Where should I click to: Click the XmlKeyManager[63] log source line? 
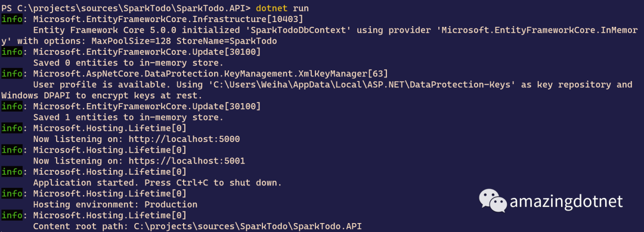click(x=210, y=73)
